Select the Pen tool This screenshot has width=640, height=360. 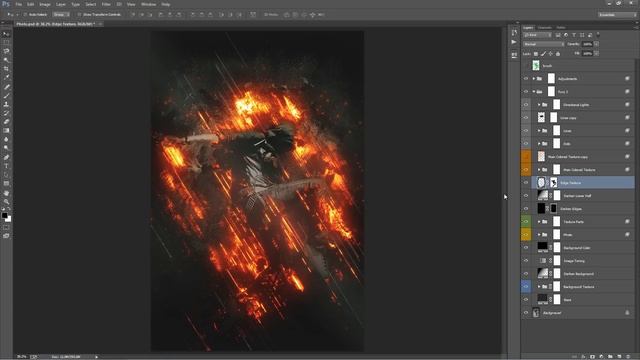[x=6, y=157]
